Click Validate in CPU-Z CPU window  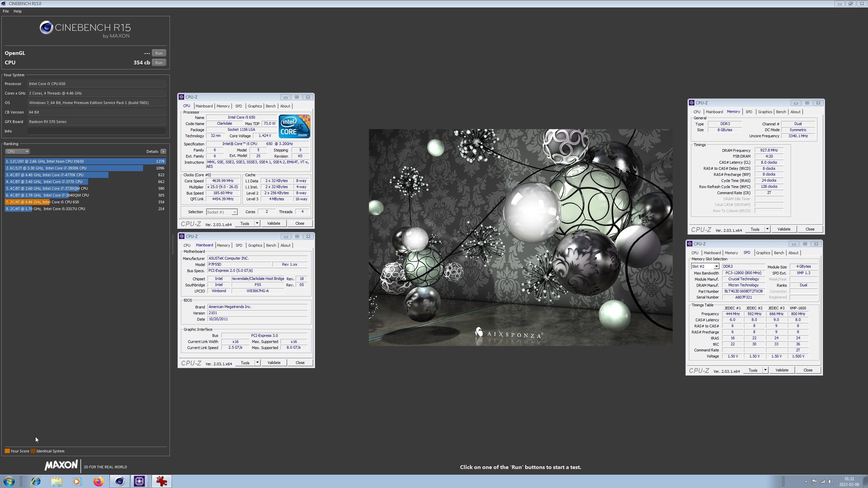click(x=274, y=223)
